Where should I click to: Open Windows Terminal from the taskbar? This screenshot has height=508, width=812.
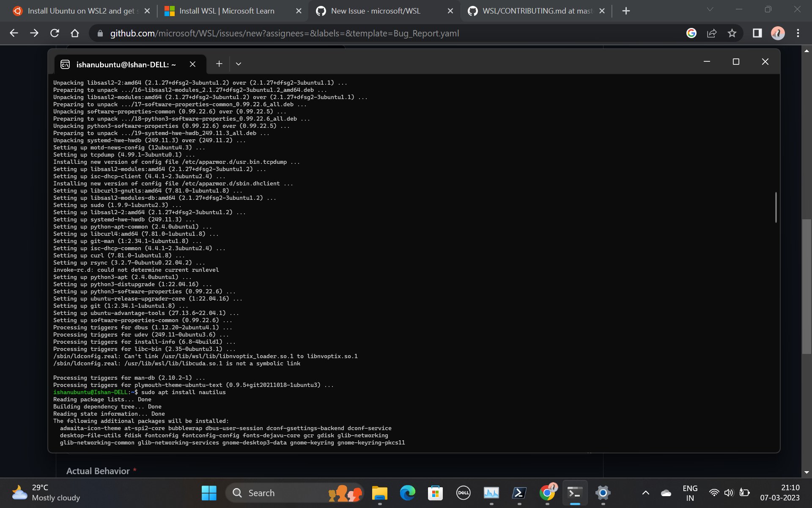tap(575, 492)
